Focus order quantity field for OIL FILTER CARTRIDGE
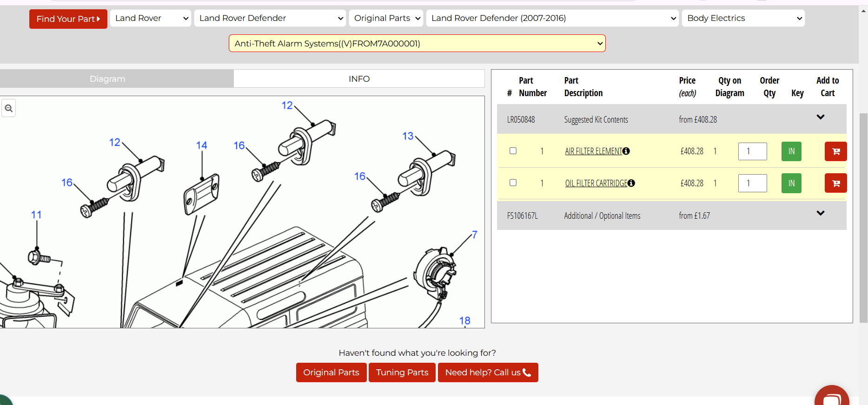Screen dimensions: 868x405 coord(752,183)
